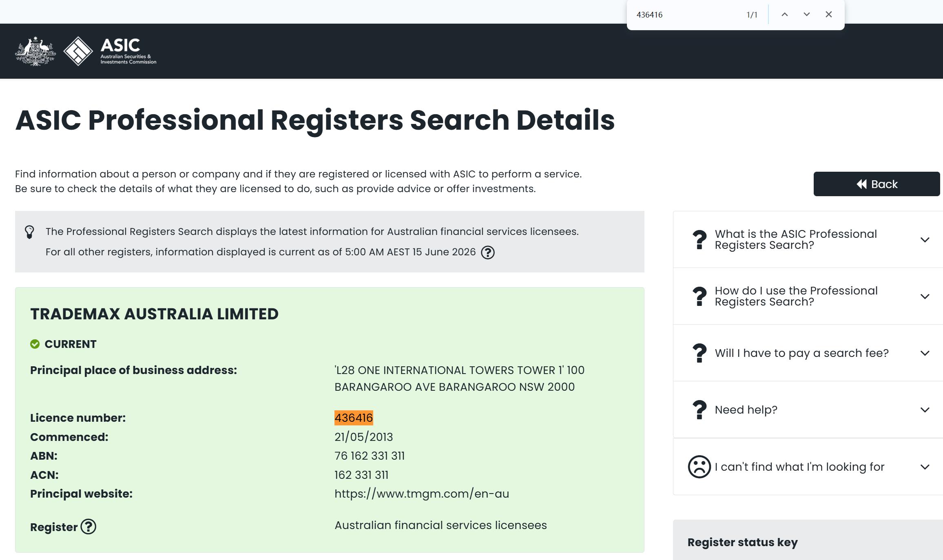Go to next find-in-page match arrow
This screenshot has height=560, width=943.
pos(807,14)
